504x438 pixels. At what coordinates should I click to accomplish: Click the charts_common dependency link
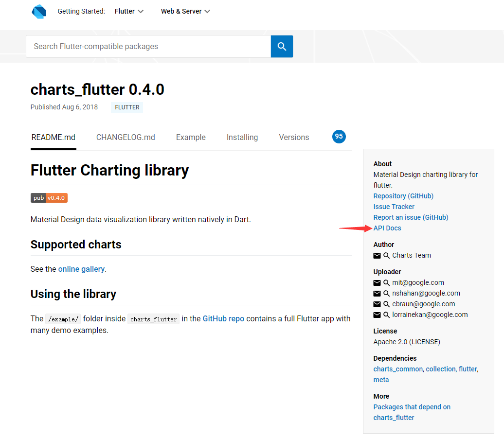tap(398, 369)
